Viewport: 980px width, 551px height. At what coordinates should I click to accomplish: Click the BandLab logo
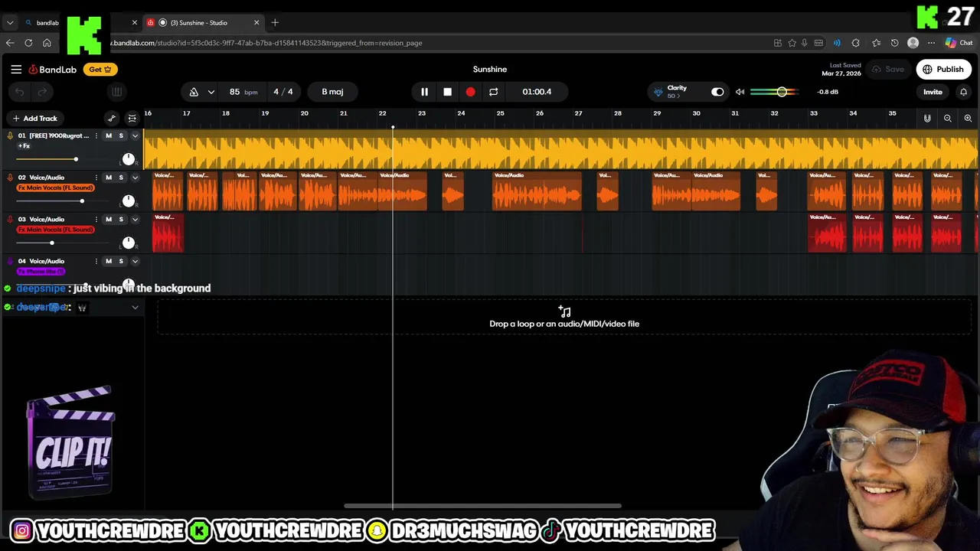click(x=53, y=70)
